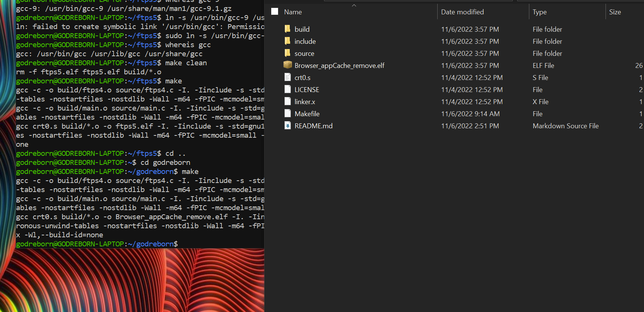Viewport: 644px width, 312px height.
Task: Select the LICENSE file name
Action: [307, 89]
